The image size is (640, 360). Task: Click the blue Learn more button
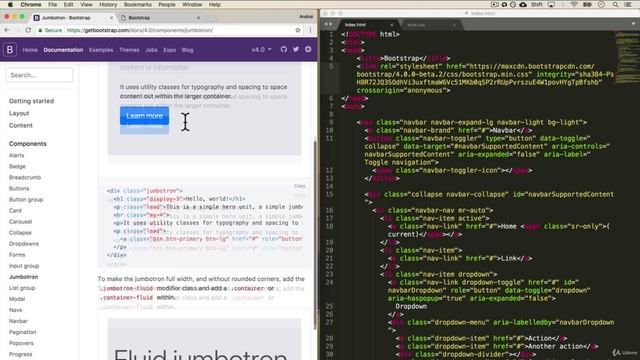[x=144, y=116]
